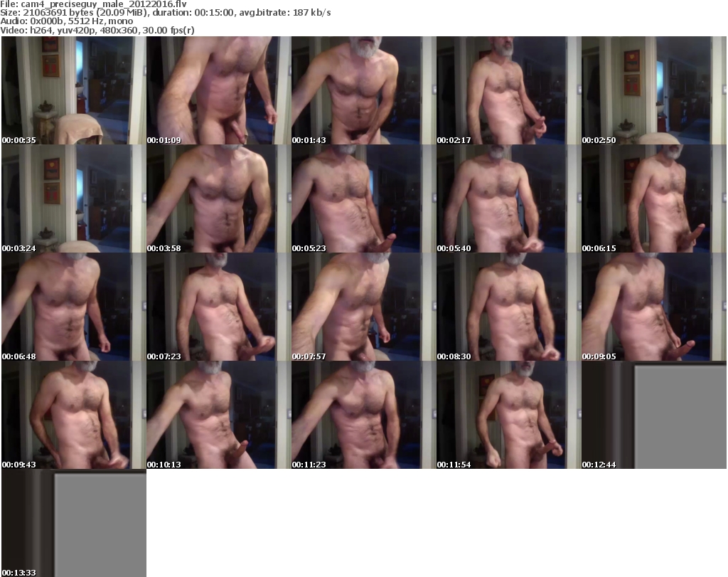This screenshot has width=728, height=577.
Task: Select the frame at 00:01:43
Action: 363,90
